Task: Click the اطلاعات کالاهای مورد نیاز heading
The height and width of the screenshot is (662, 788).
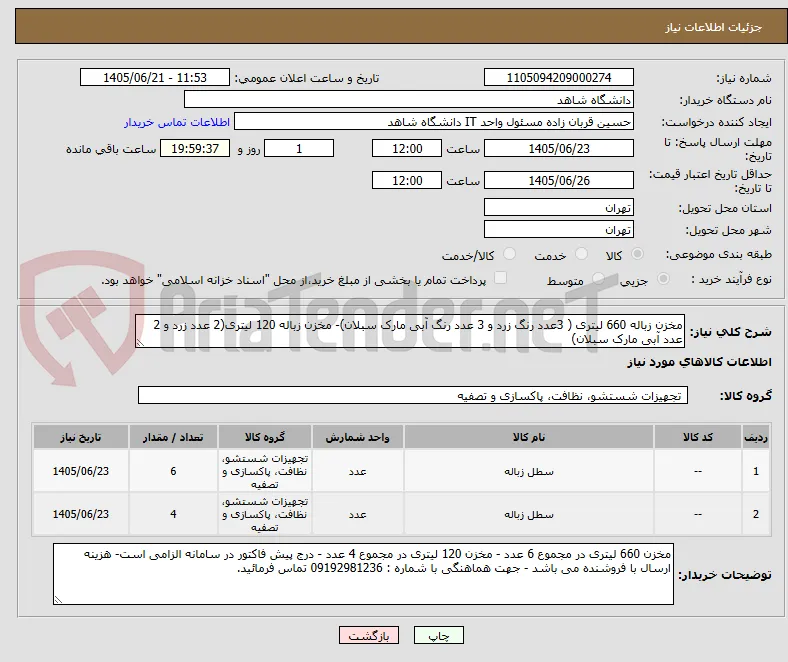Action: pyautogui.click(x=699, y=362)
